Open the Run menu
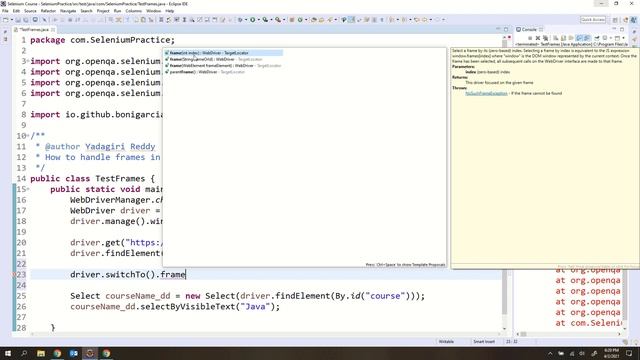The image size is (640, 360). pyautogui.click(x=118, y=11)
